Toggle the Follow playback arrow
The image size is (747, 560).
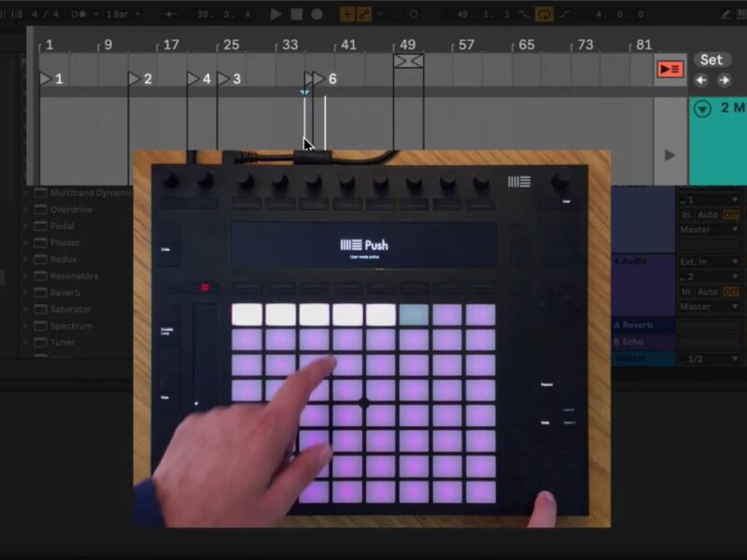pos(170,14)
